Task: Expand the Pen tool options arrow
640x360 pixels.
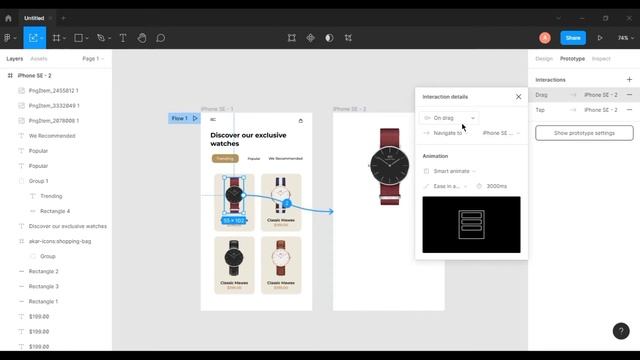Action: point(109,38)
